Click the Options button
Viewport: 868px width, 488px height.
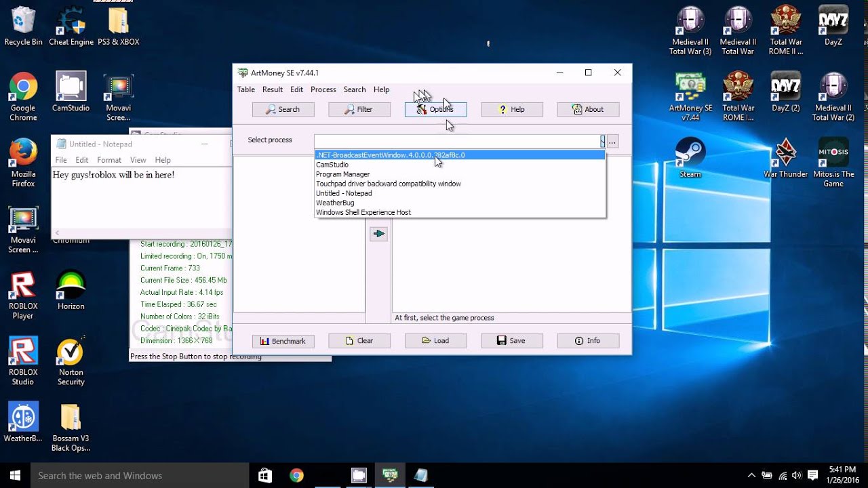pos(435,109)
